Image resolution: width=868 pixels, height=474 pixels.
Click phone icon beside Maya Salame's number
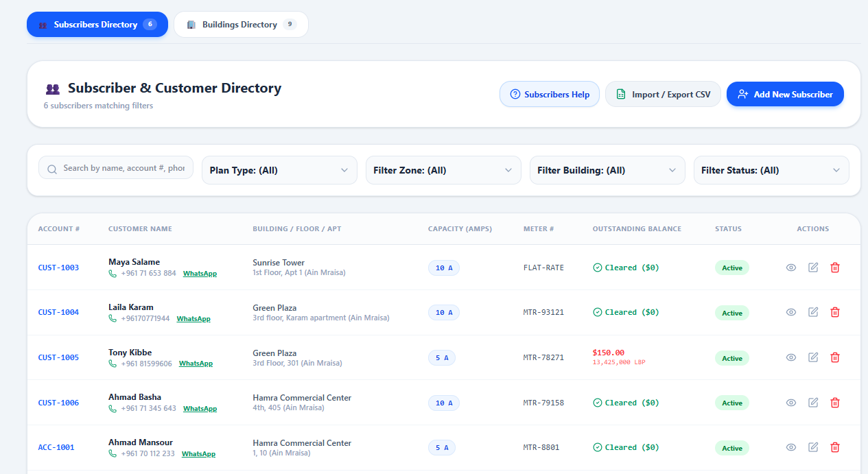coord(113,273)
